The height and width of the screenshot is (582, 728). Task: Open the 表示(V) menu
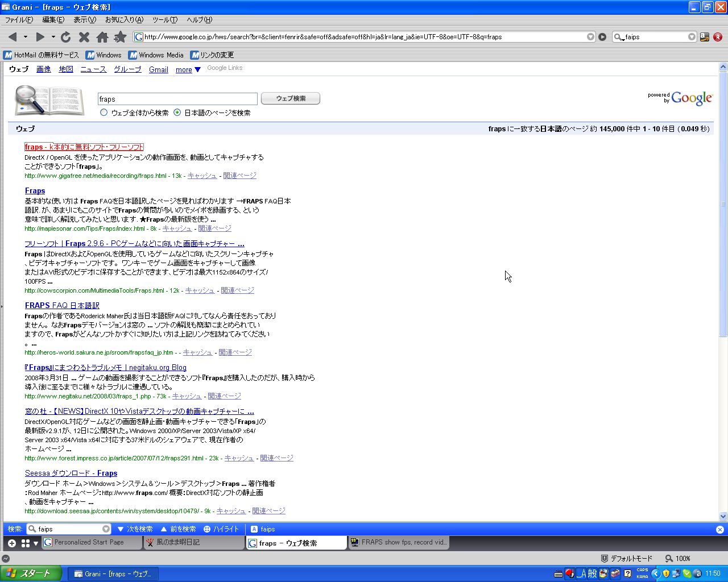pyautogui.click(x=85, y=20)
